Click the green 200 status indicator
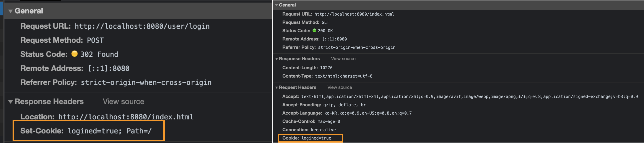The image size is (644, 143). [314, 30]
